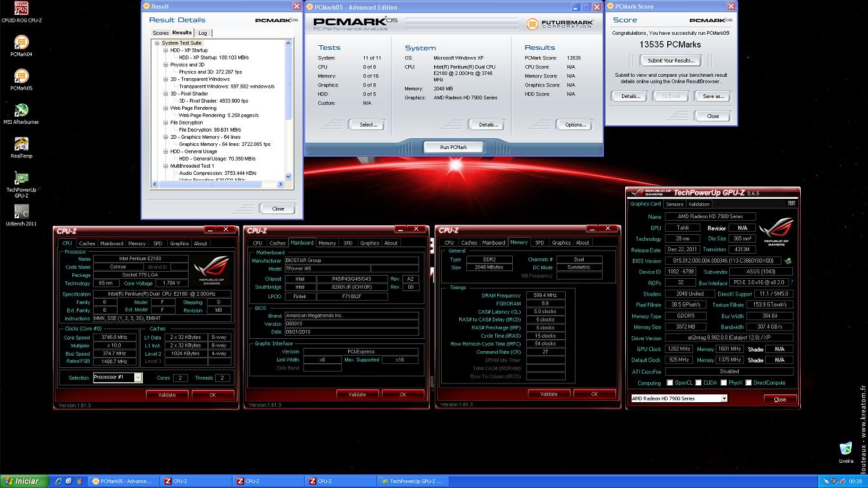Click the Bus Interface question mark icon

click(x=792, y=283)
